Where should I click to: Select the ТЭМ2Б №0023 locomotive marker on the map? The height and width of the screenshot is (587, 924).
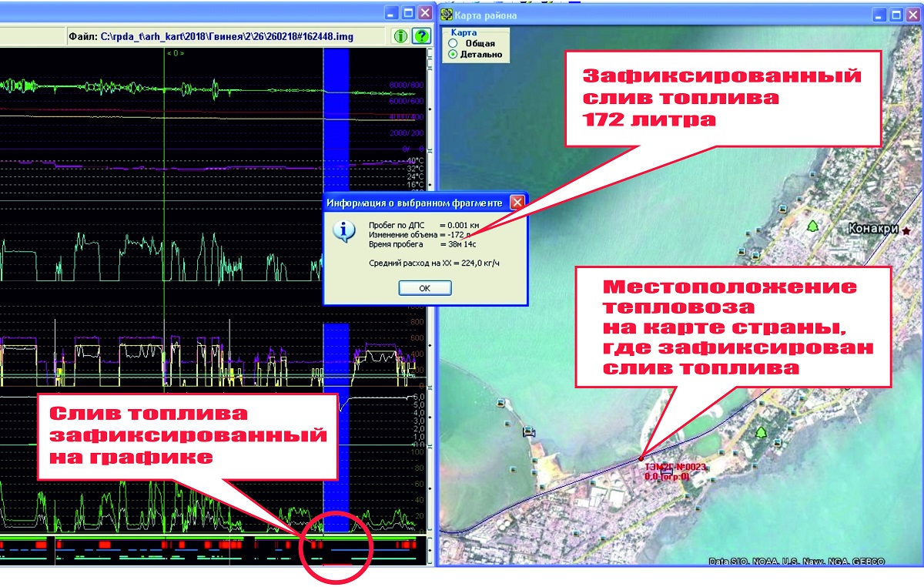point(641,458)
